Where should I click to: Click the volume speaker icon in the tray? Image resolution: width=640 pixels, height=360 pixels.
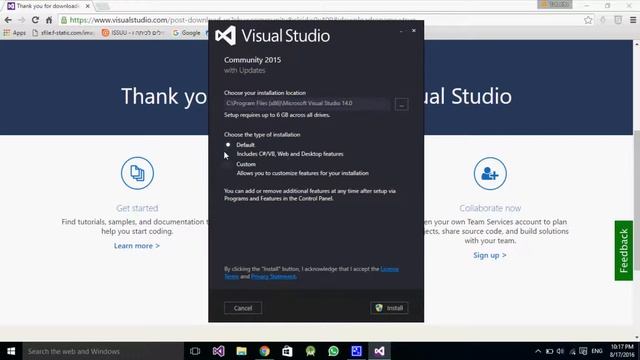coord(560,351)
